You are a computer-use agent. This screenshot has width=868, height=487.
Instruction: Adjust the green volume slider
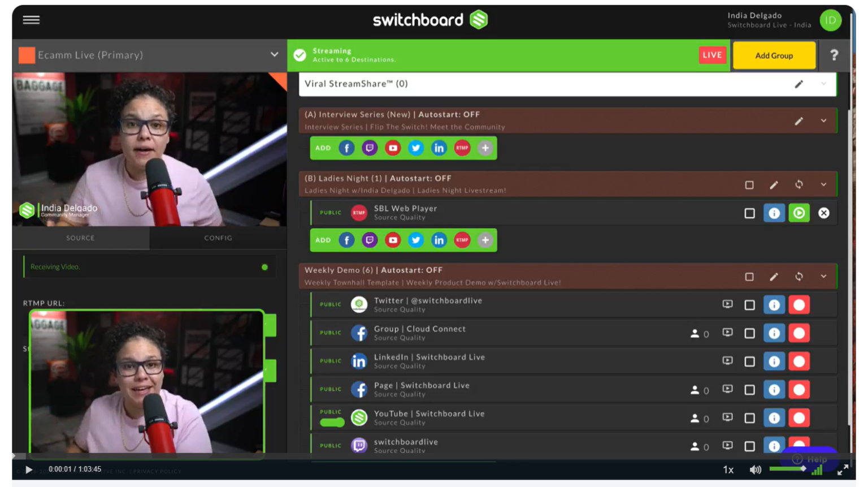[x=788, y=468]
